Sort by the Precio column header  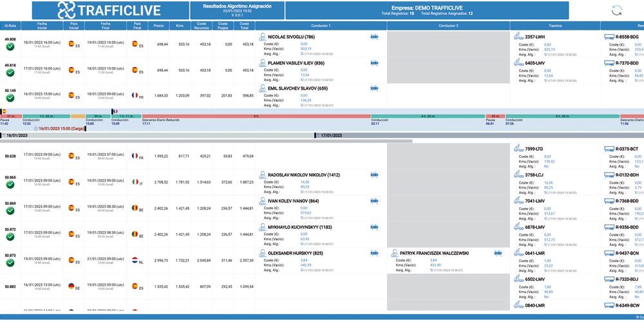pyautogui.click(x=158, y=26)
